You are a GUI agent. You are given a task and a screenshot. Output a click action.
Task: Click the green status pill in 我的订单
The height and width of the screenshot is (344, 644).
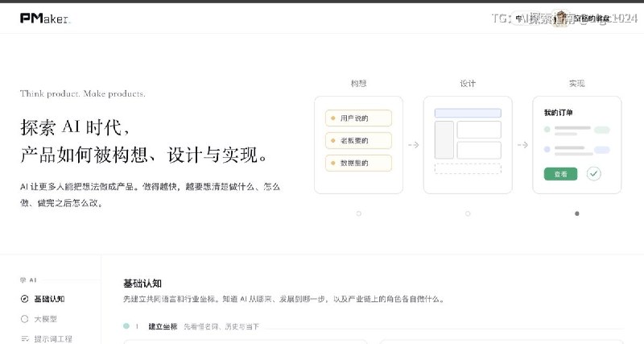602,130
